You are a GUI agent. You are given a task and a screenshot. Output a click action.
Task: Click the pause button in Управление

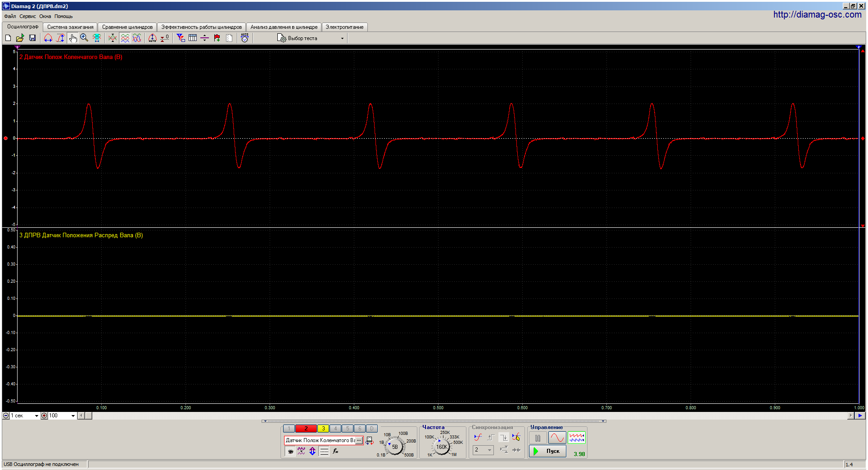(538, 438)
